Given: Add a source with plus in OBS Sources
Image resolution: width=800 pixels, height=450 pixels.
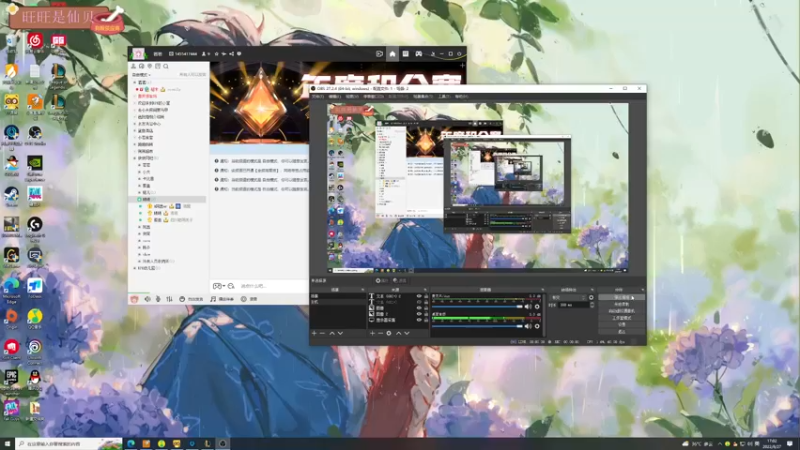Looking at the screenshot, I should coord(372,333).
